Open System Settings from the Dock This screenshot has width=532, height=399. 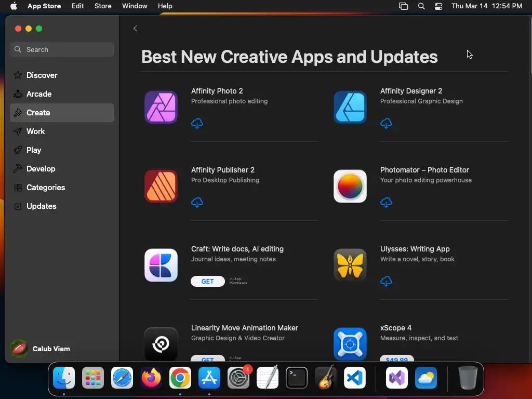238,378
